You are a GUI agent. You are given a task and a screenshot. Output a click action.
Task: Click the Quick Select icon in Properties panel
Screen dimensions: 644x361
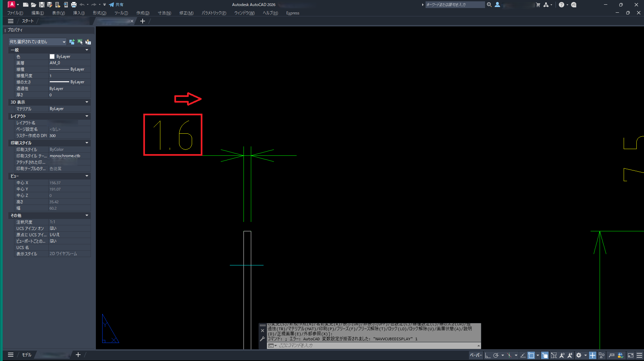[x=88, y=42]
